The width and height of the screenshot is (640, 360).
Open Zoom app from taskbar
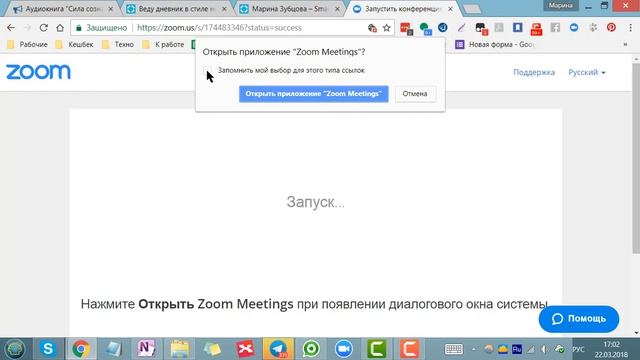click(344, 349)
